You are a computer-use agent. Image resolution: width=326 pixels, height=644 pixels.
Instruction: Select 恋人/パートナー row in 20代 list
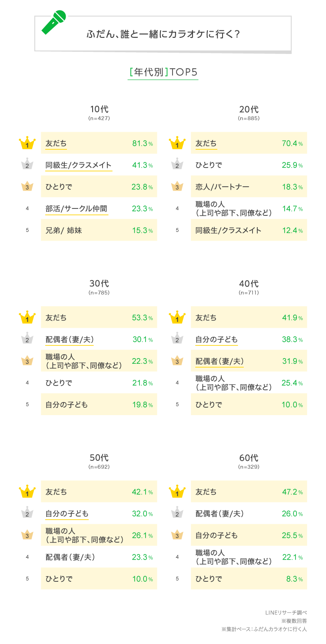click(223, 187)
